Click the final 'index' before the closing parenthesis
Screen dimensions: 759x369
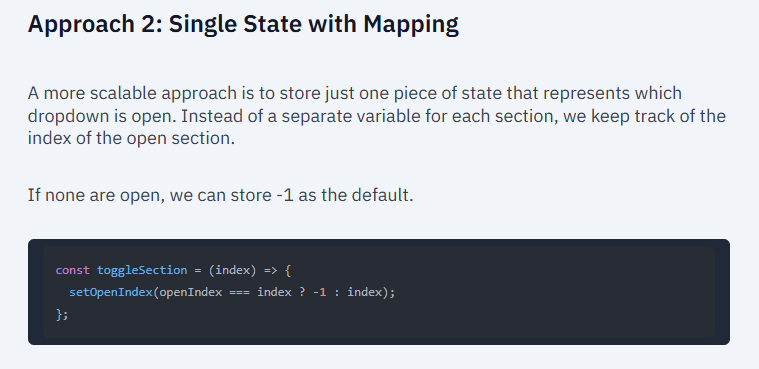tap(364, 292)
